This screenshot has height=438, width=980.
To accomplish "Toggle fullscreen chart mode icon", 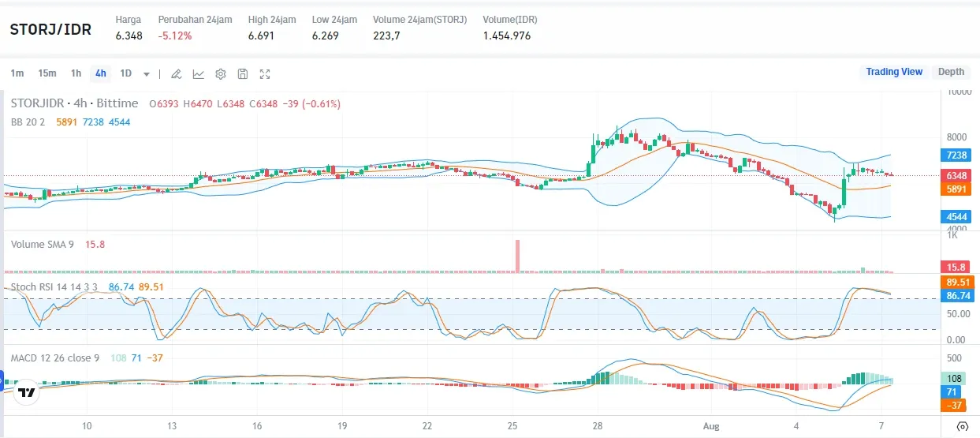I will [x=265, y=74].
